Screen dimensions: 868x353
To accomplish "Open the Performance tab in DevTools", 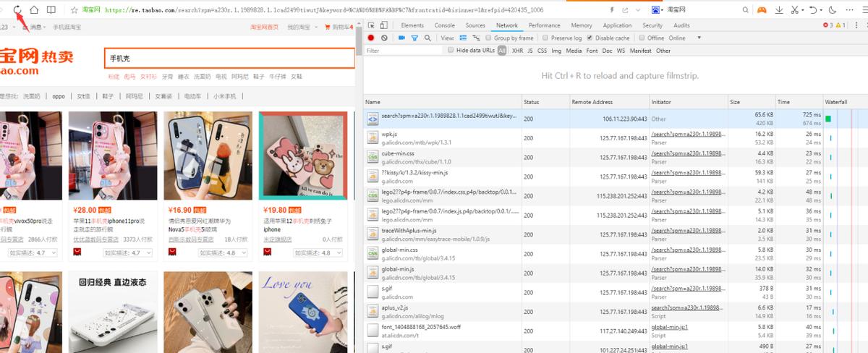I will coord(544,25).
